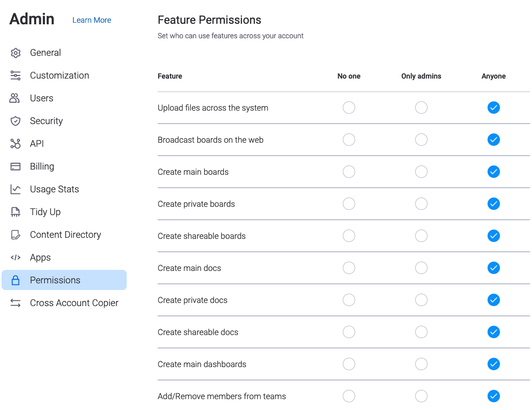
Task: Click the Billing card icon
Action: click(16, 166)
